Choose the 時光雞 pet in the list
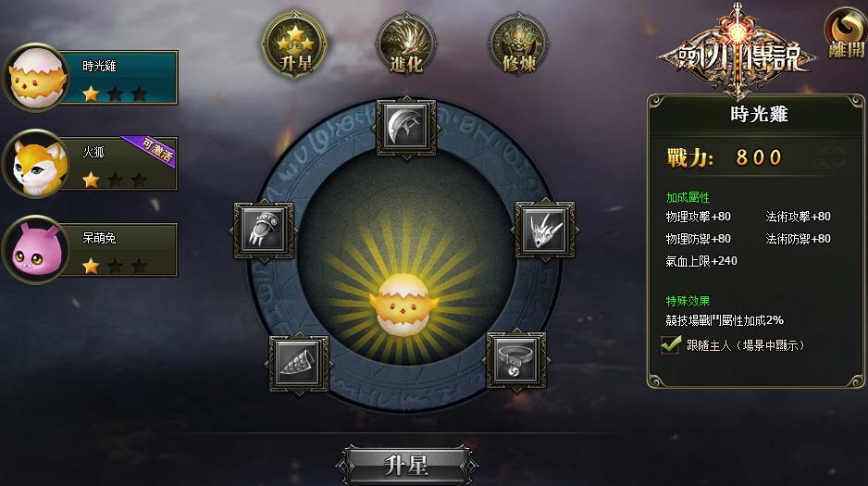This screenshot has height=486, width=868. tap(92, 78)
